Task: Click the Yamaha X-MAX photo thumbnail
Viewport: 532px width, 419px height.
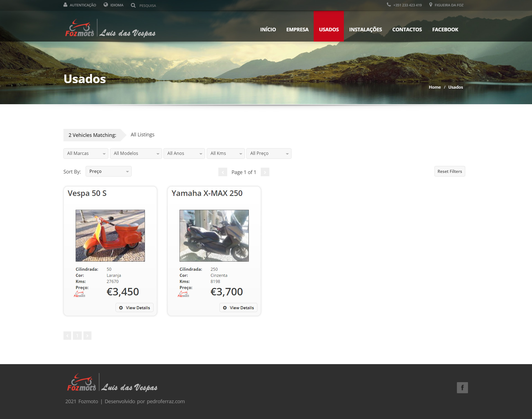Action: (x=214, y=236)
